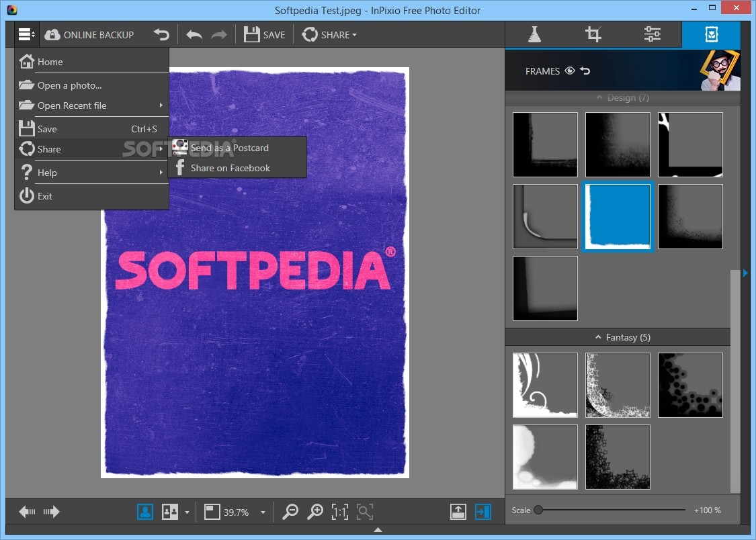
Task: Set zoom to 1:1 actual size
Action: point(340,512)
